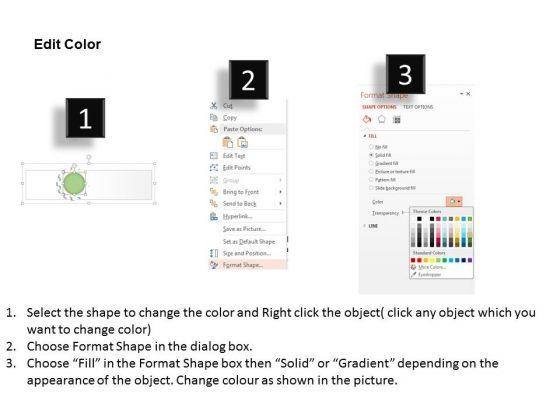Select the No fill radio button
The width and height of the screenshot is (560, 420).
tap(371, 147)
